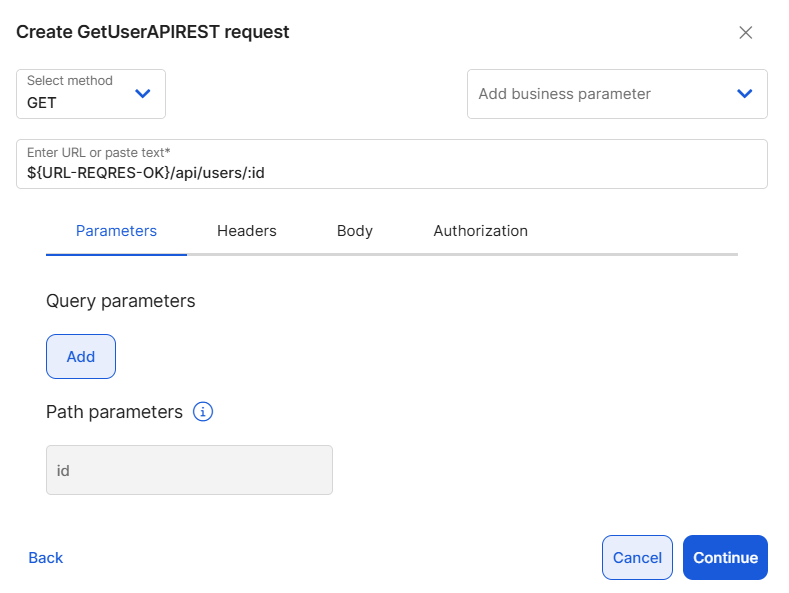Go to the Body tab
The width and height of the screenshot is (789, 593).
click(x=355, y=231)
